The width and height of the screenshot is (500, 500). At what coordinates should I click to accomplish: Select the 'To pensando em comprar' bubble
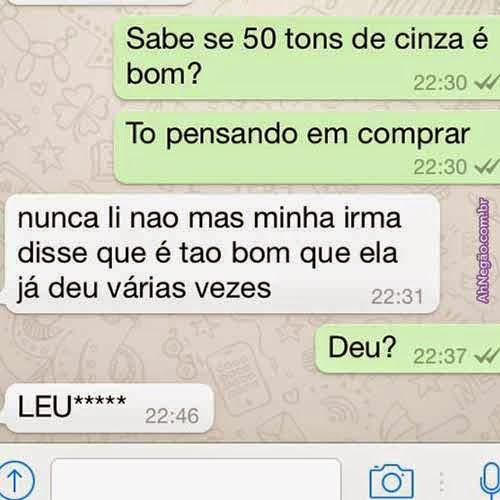(307, 147)
